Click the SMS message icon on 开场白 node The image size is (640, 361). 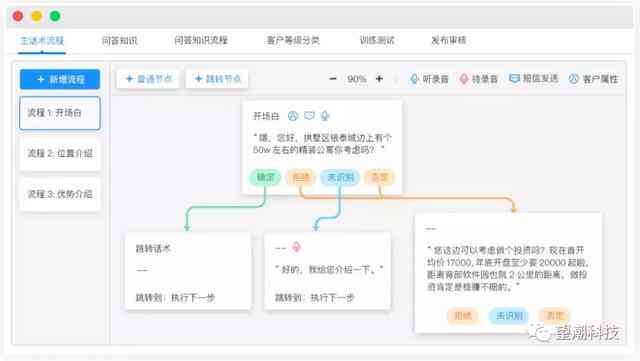[x=309, y=116]
